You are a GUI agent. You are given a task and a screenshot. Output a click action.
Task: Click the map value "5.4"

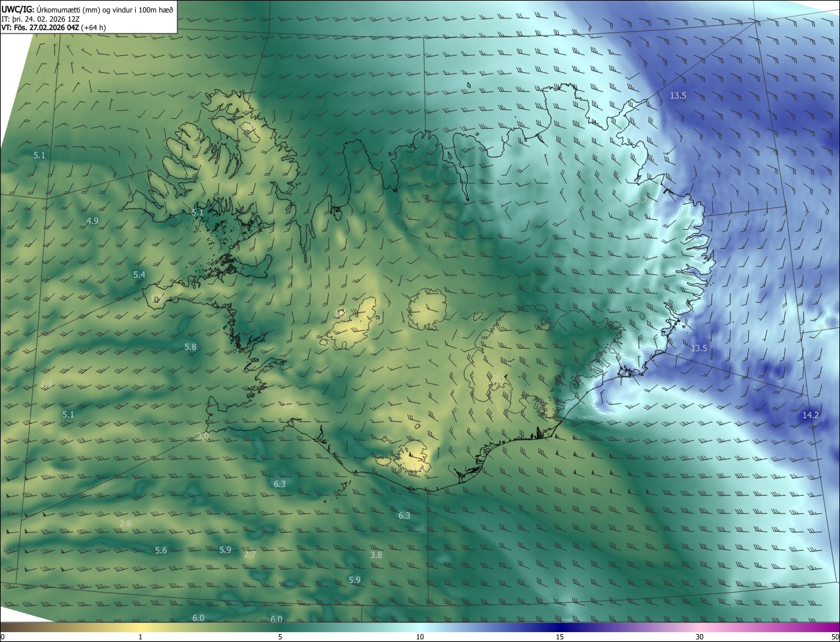(x=139, y=274)
